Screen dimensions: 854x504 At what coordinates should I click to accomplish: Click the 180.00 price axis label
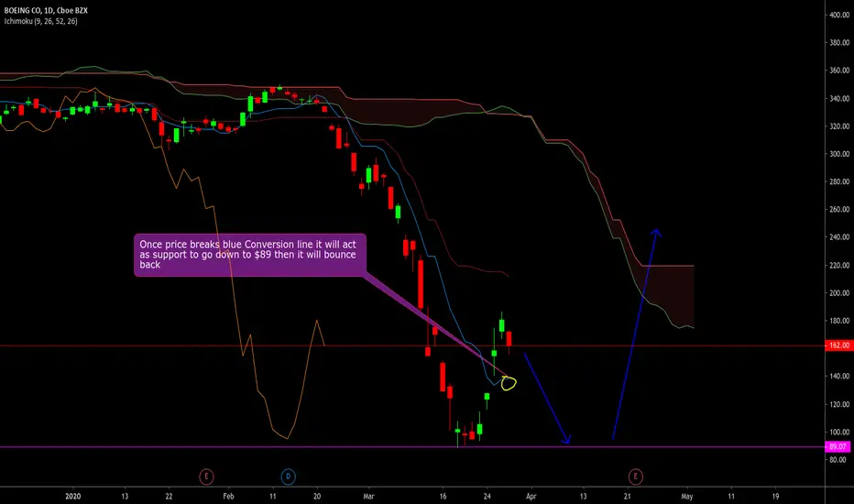[839, 321]
